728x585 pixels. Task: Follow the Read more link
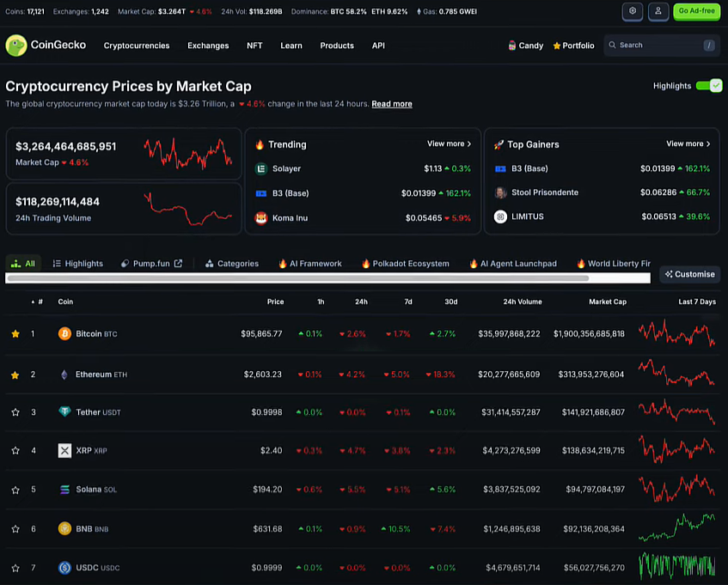tap(391, 104)
